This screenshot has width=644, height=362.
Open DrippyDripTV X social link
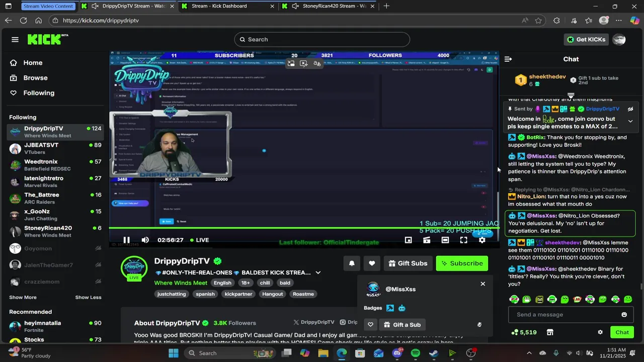tap(314, 322)
